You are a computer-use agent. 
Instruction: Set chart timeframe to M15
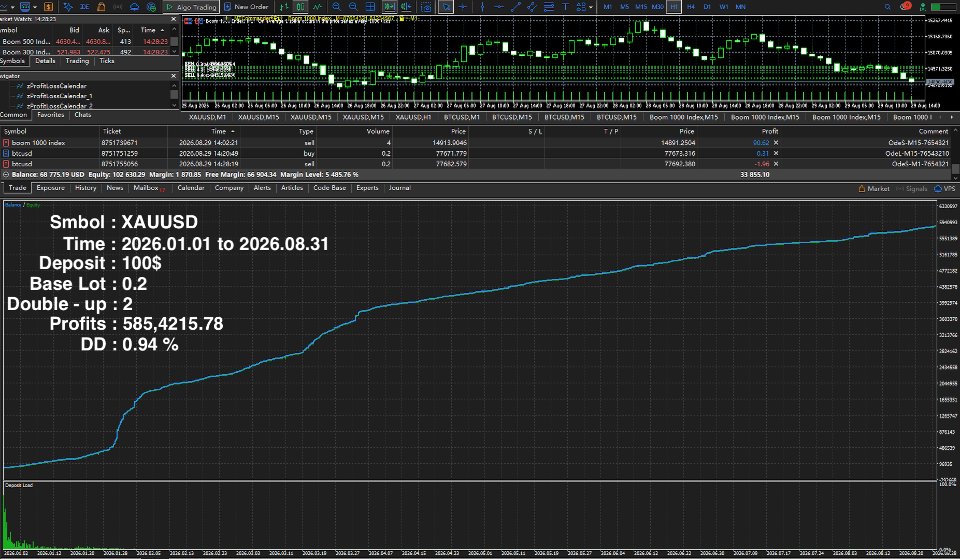[641, 7]
